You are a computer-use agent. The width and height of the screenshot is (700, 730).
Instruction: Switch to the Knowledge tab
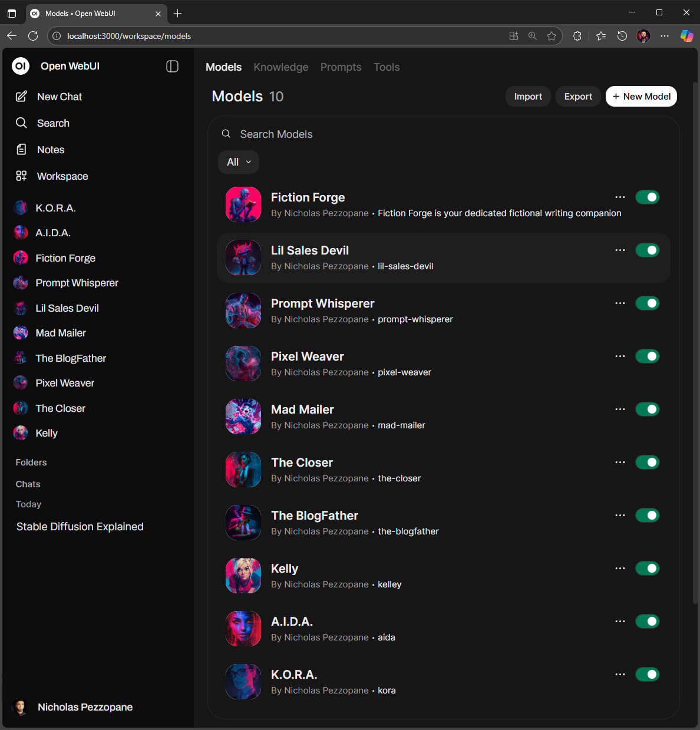coord(280,67)
